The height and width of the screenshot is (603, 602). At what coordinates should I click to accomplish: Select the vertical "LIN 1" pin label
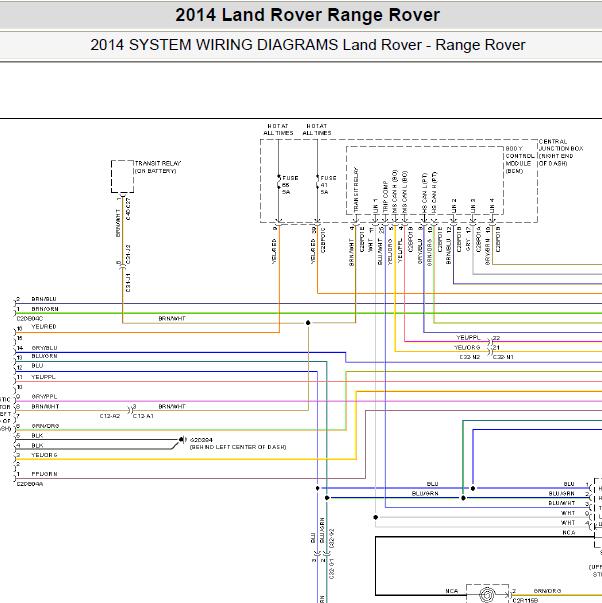coord(375,206)
